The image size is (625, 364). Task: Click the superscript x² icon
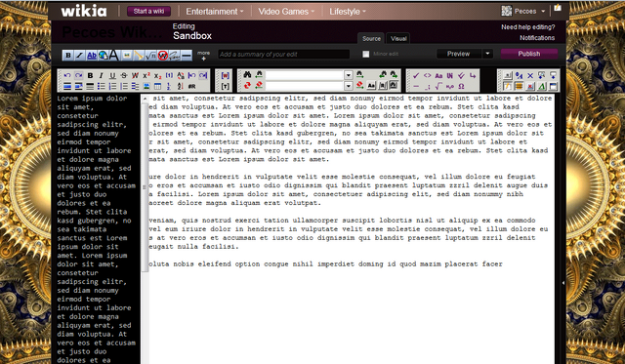[146, 75]
